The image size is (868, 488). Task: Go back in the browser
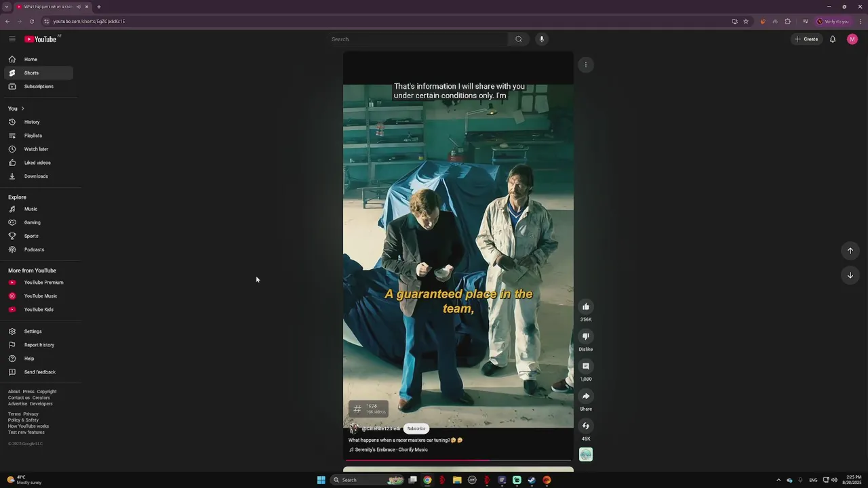tap(7, 22)
